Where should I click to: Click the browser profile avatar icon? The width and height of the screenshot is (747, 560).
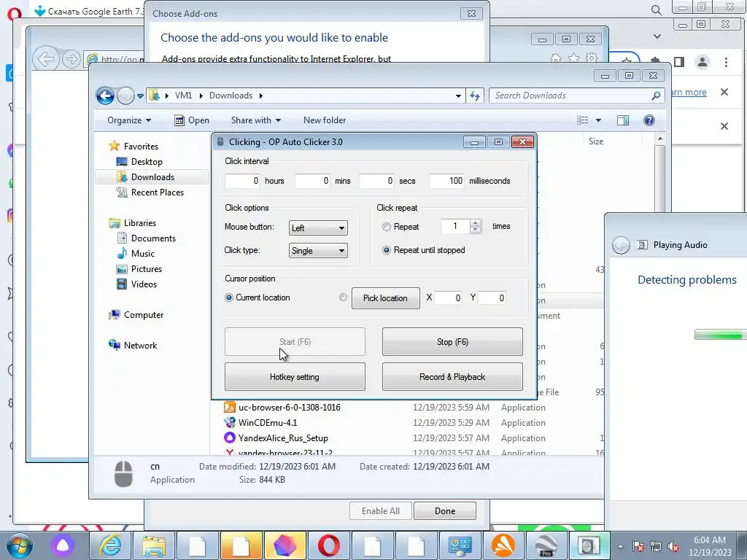[x=703, y=62]
